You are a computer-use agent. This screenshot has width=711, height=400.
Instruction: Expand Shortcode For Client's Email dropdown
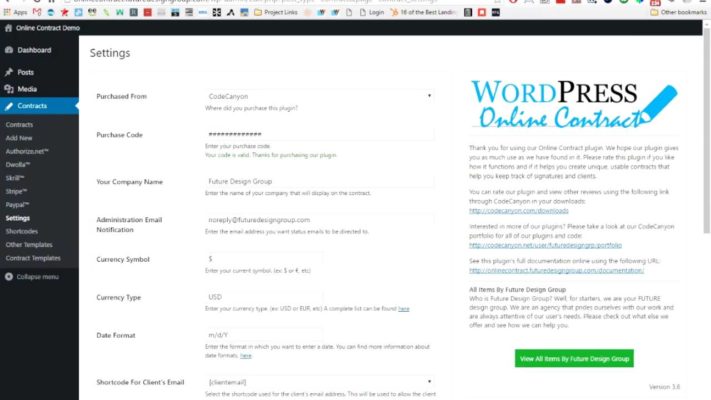pyautogui.click(x=320, y=382)
